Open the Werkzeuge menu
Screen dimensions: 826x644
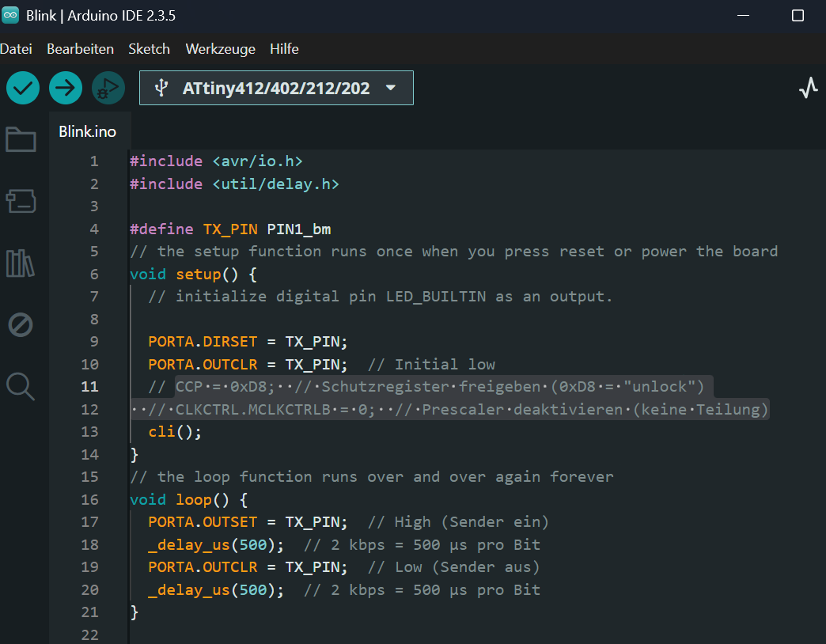pyautogui.click(x=220, y=49)
